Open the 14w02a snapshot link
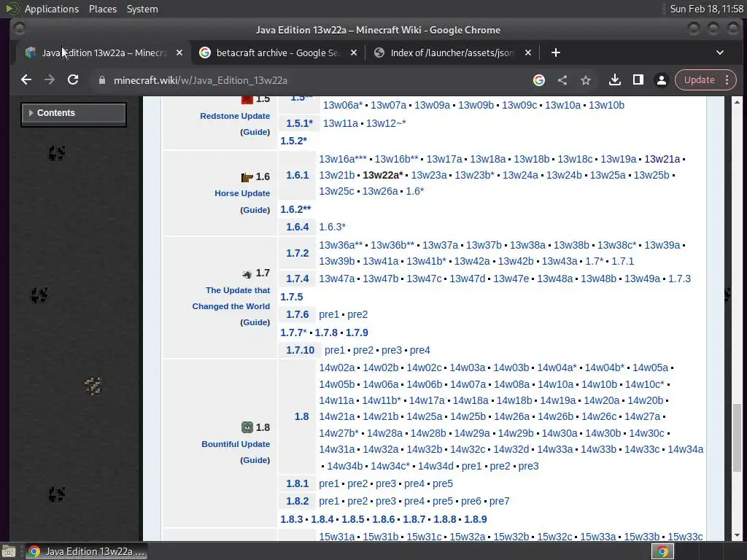 click(x=337, y=367)
